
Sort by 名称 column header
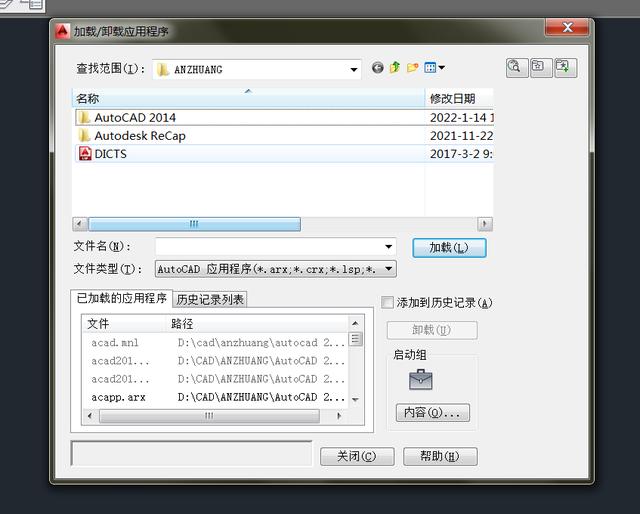click(x=248, y=98)
